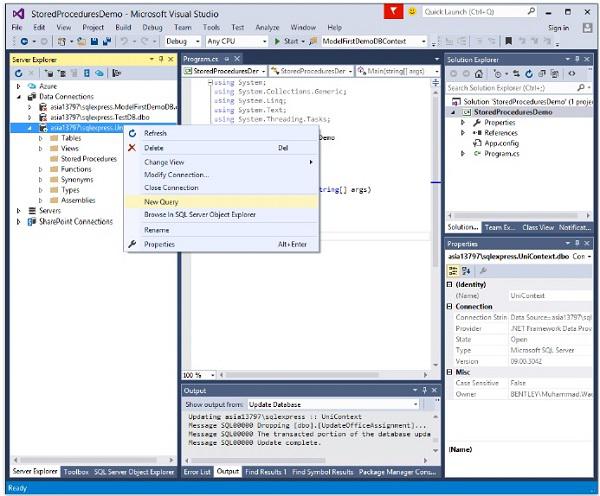
Task: Expand the Azure node
Action: point(18,86)
